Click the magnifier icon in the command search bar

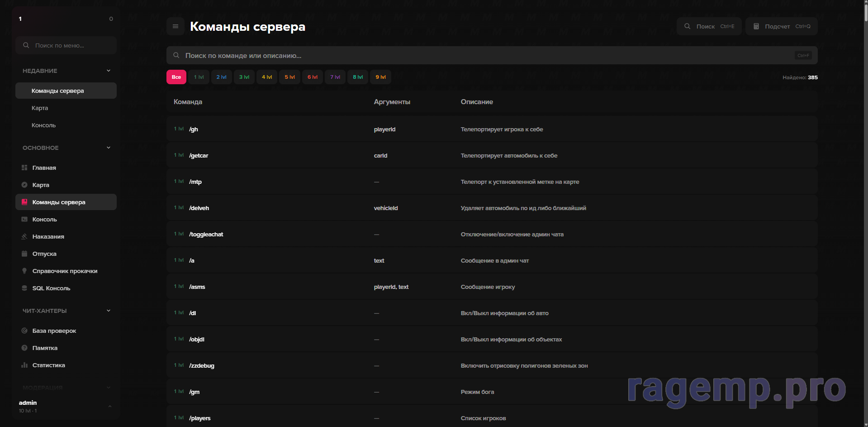pyautogui.click(x=176, y=55)
